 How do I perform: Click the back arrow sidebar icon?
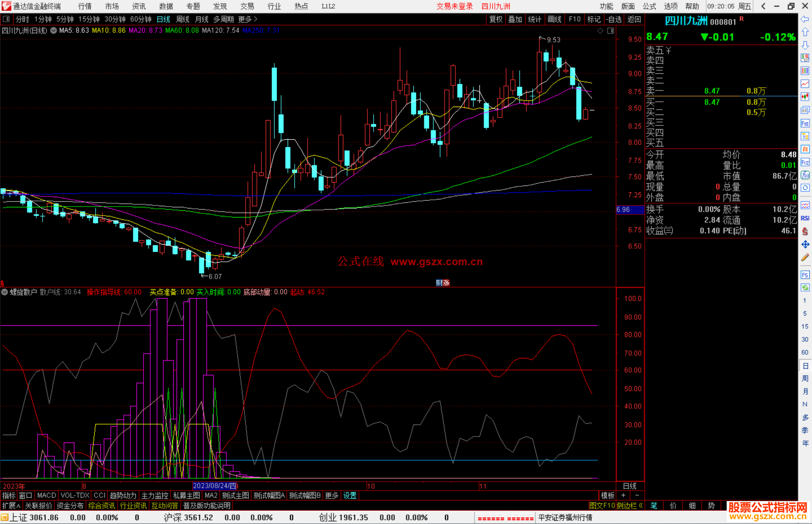click(x=805, y=19)
